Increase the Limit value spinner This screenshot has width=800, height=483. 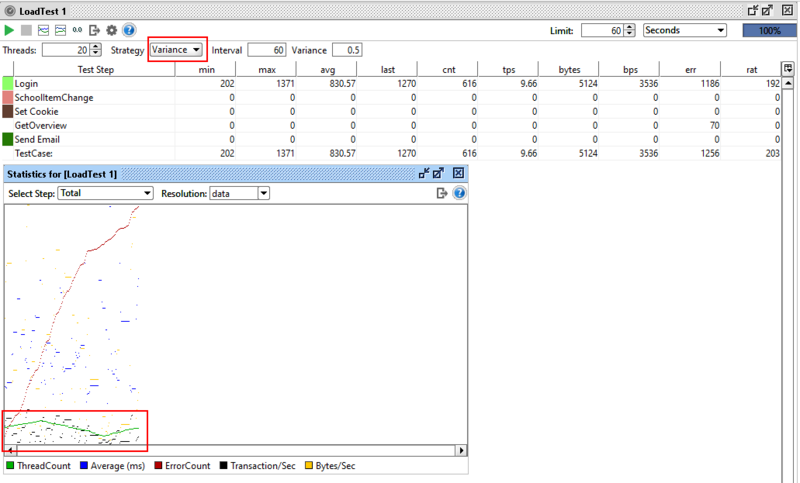tap(630, 27)
